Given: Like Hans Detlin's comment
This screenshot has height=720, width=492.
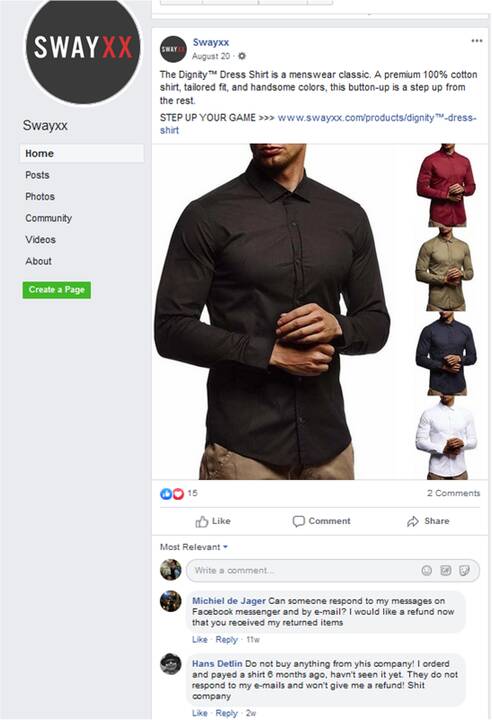Looking at the screenshot, I should click(199, 713).
